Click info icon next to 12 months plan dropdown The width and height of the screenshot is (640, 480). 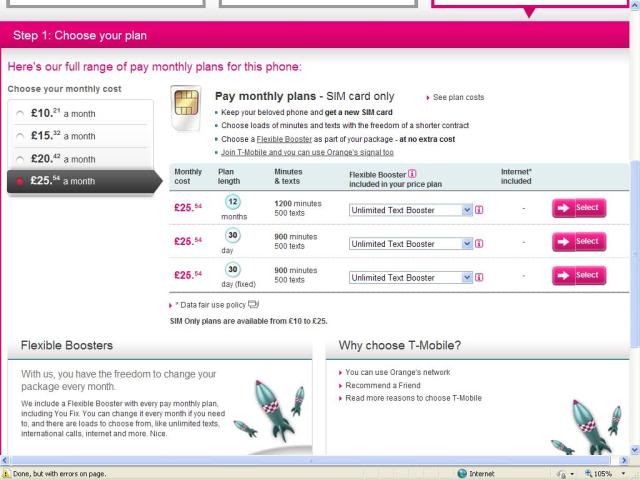[x=479, y=209]
